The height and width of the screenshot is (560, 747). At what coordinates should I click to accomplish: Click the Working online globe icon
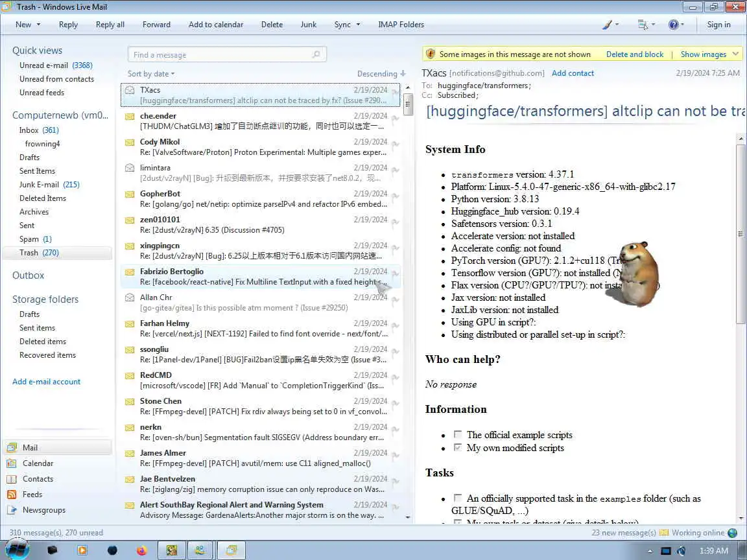coord(732,532)
